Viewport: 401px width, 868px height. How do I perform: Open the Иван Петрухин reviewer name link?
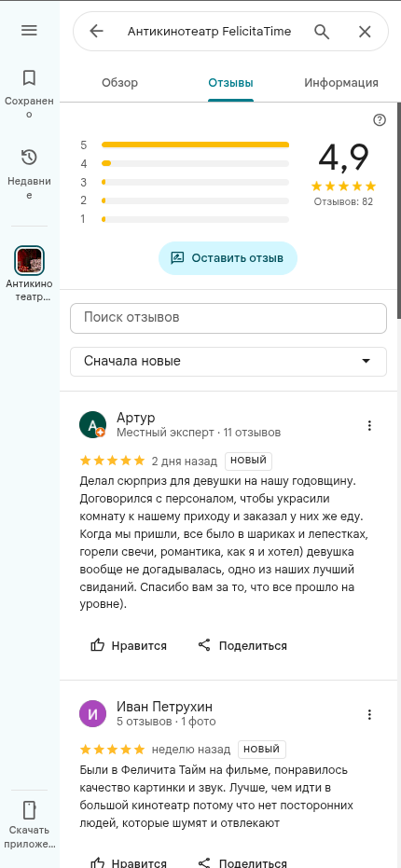coord(164,707)
